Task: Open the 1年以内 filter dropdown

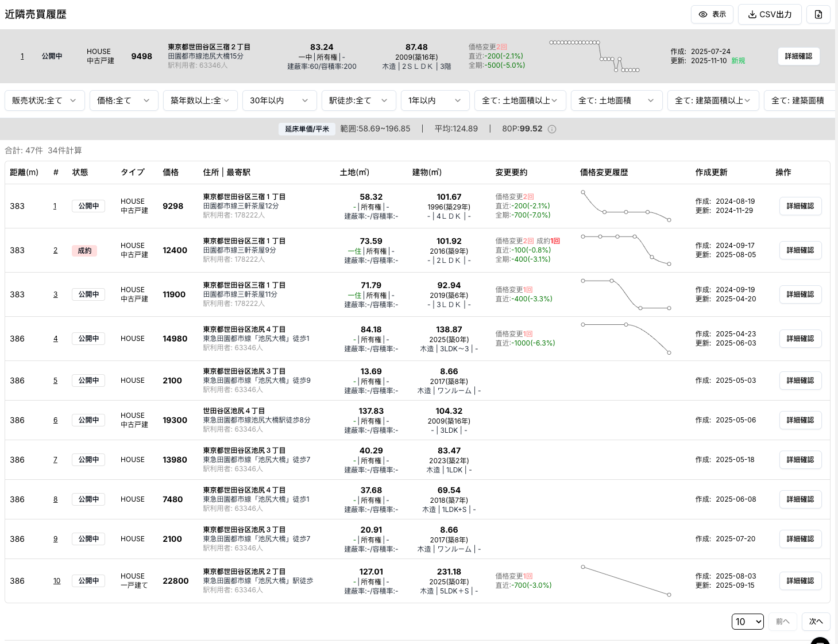Action: click(435, 100)
